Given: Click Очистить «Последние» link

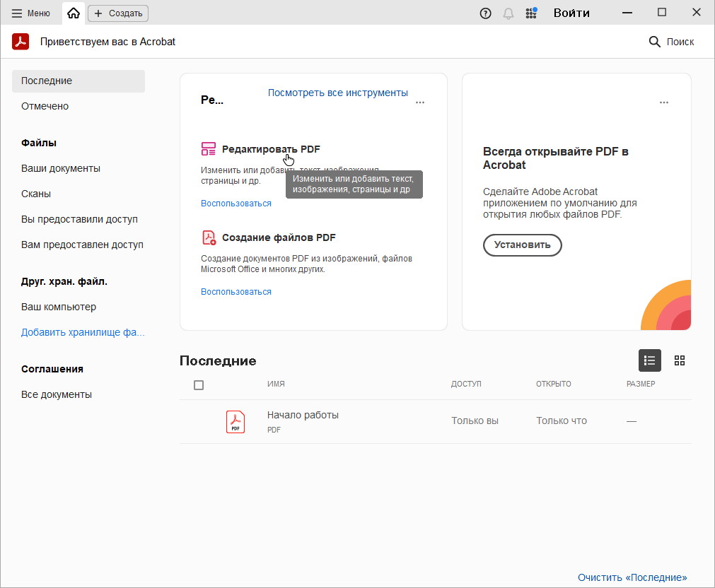Looking at the screenshot, I should tap(632, 577).
